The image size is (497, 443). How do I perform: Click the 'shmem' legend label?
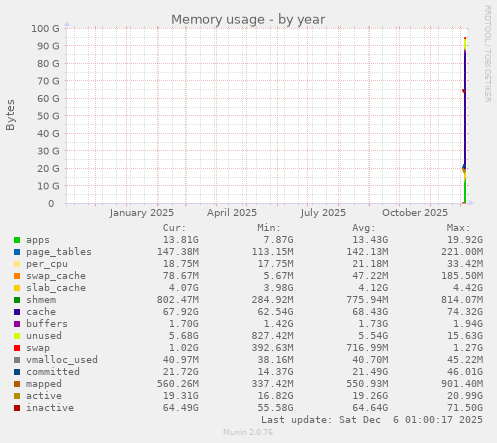click(41, 300)
